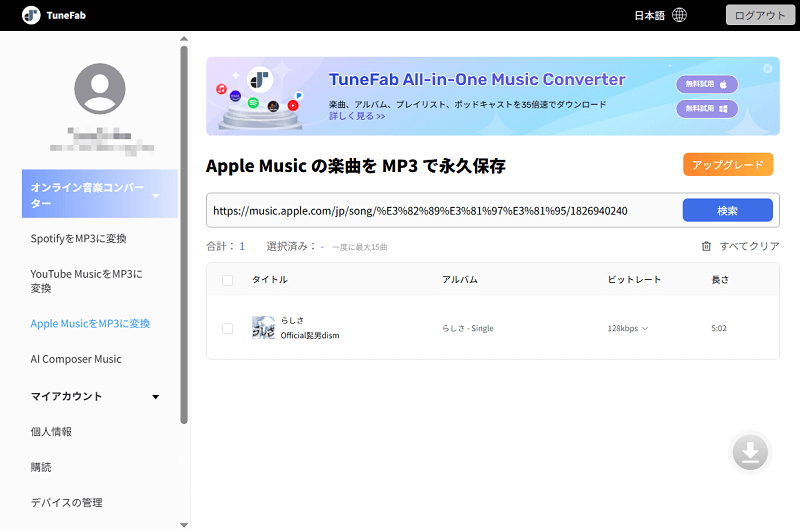Open 個人情報 account page
800x529 pixels.
(x=51, y=432)
